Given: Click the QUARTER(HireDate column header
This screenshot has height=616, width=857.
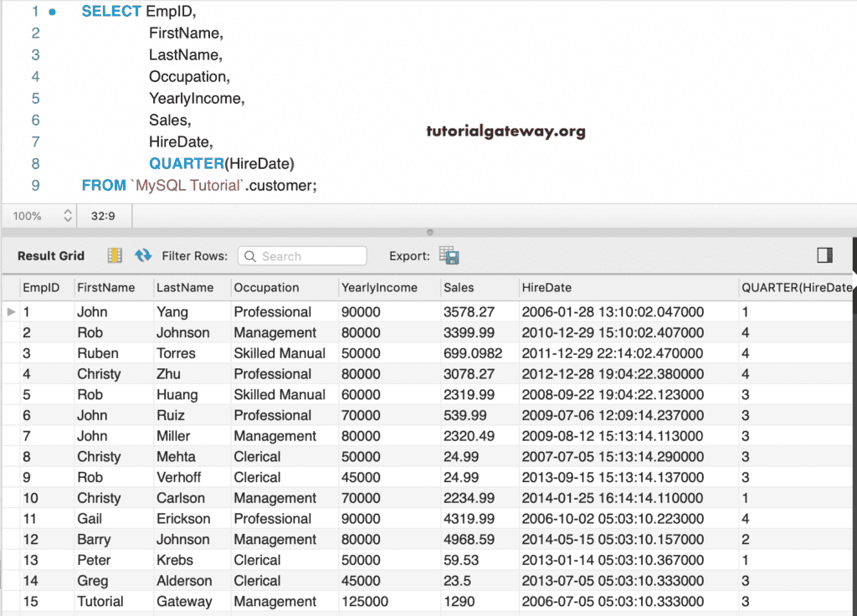Looking at the screenshot, I should tap(798, 288).
